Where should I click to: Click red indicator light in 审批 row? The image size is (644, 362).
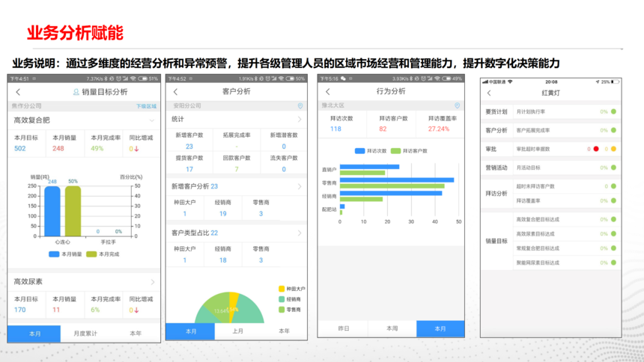(596, 149)
